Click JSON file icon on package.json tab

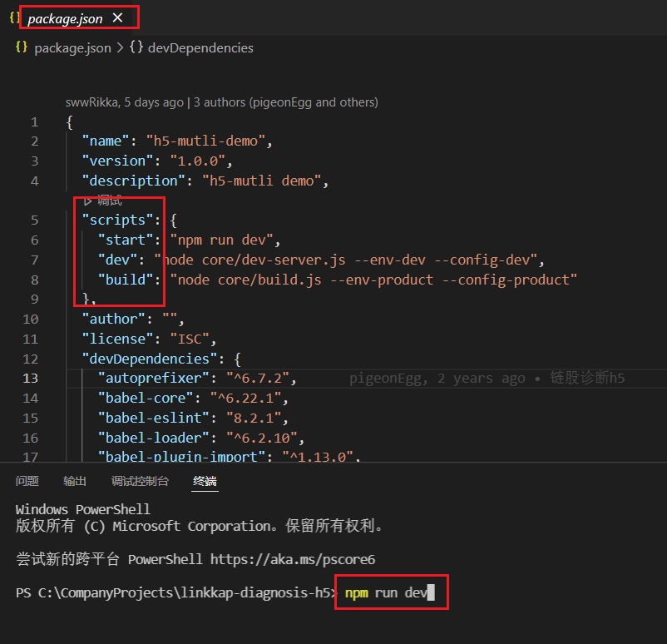(14, 17)
